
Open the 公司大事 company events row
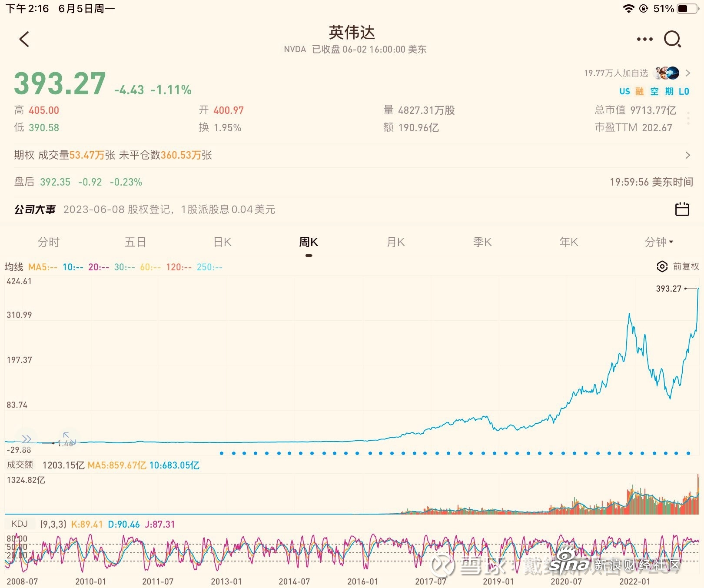tap(352, 209)
